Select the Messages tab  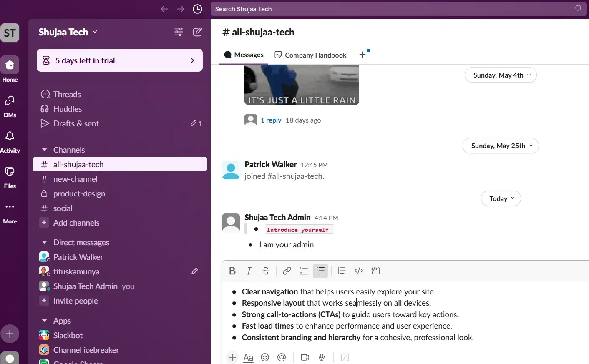pos(244,55)
